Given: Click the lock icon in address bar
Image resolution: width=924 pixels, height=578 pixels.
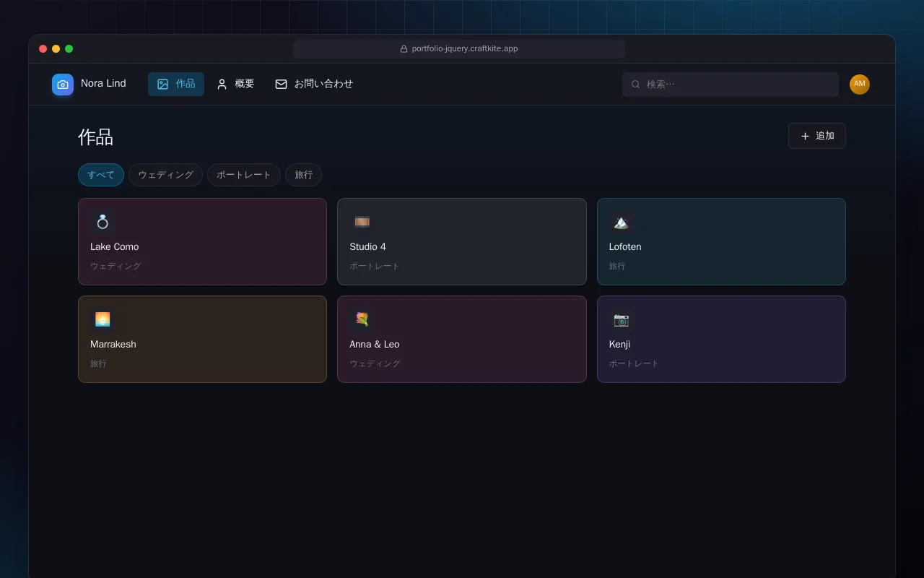Looking at the screenshot, I should (404, 49).
